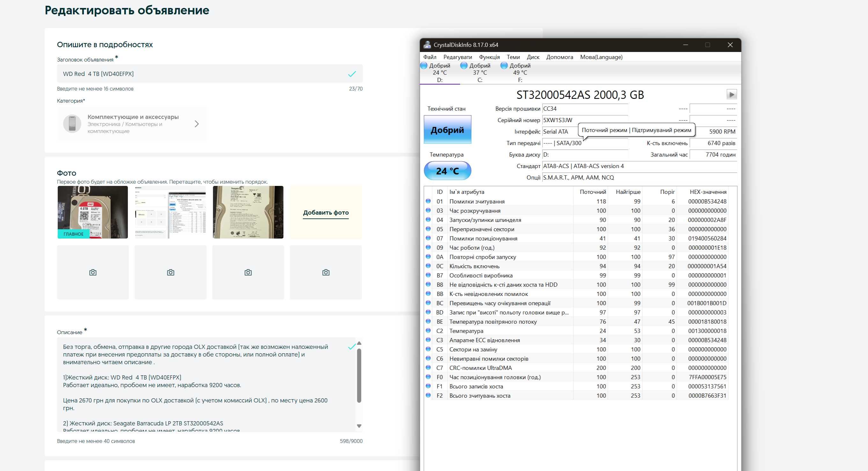Click the serial number 5XW1S3JW field
868x471 pixels.
coord(585,120)
